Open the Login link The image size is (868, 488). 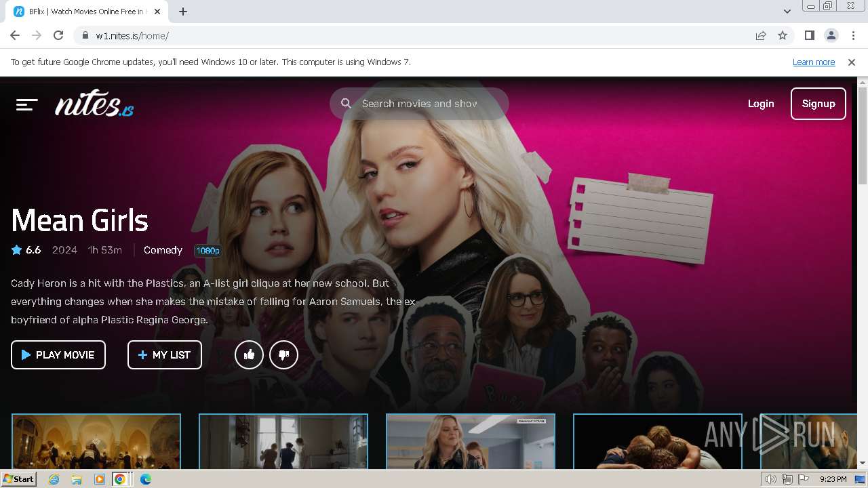761,104
